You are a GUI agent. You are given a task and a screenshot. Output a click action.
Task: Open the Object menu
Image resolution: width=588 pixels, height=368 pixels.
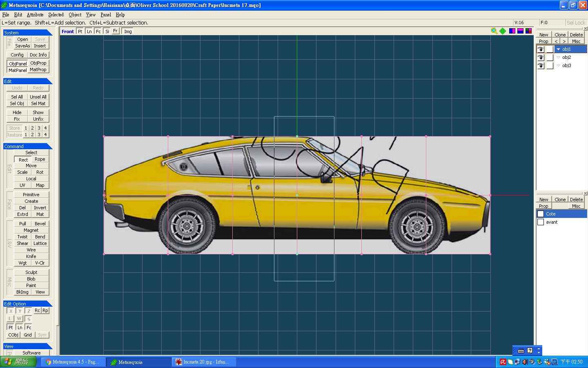[75, 15]
